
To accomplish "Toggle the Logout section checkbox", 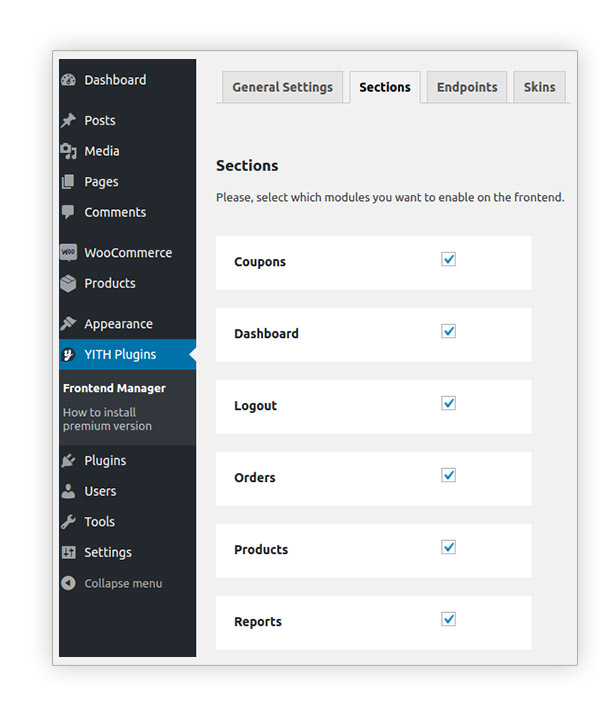I will pyautogui.click(x=448, y=403).
